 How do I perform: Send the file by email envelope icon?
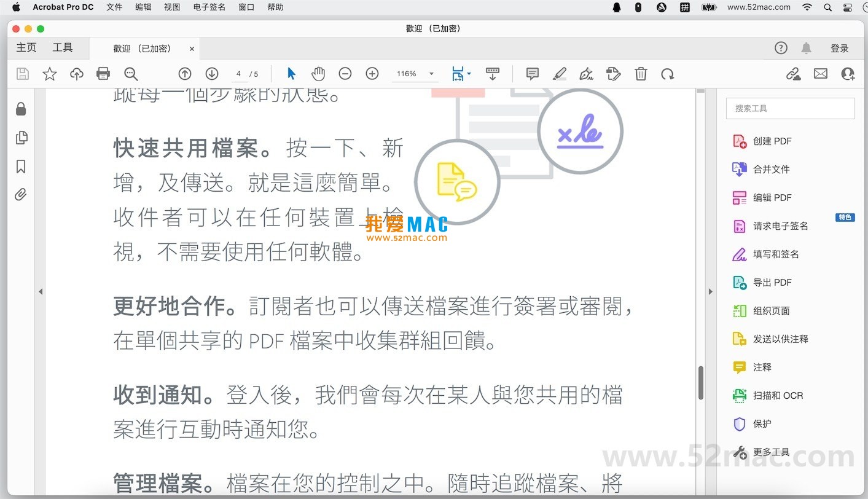click(821, 74)
